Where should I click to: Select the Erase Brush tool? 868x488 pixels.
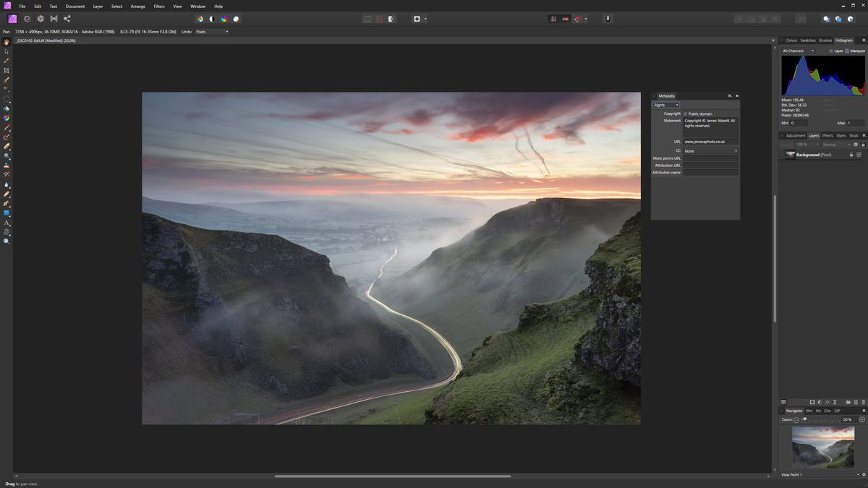[7, 146]
